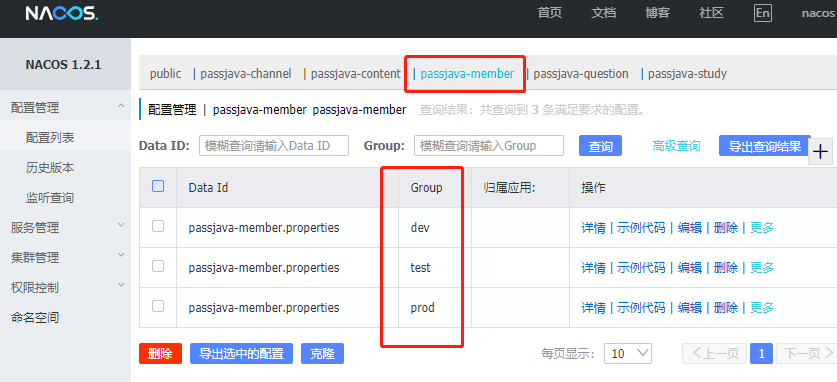Viewport: 837px width, 382px height.
Task: Click 编辑 for the dev row
Action: point(690,228)
